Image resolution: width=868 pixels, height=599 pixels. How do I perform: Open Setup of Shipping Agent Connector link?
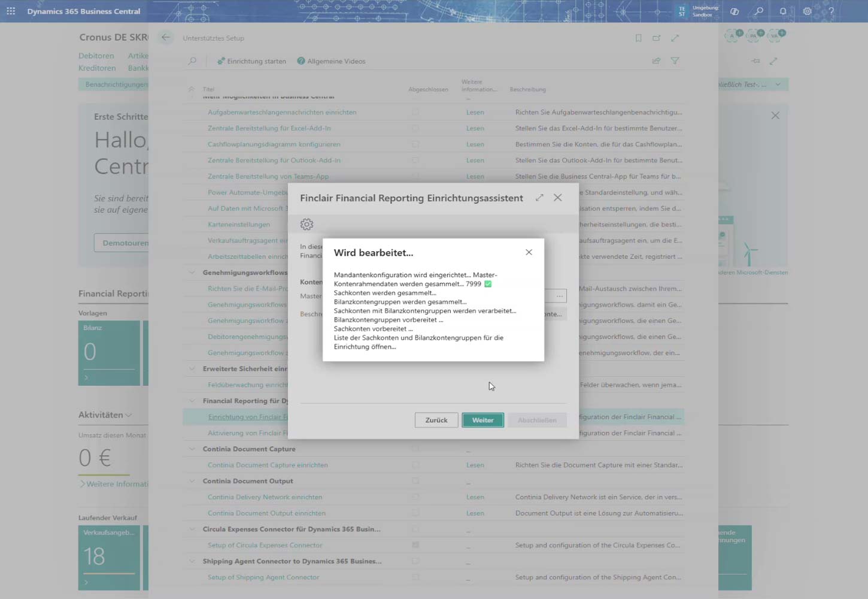[x=263, y=577]
